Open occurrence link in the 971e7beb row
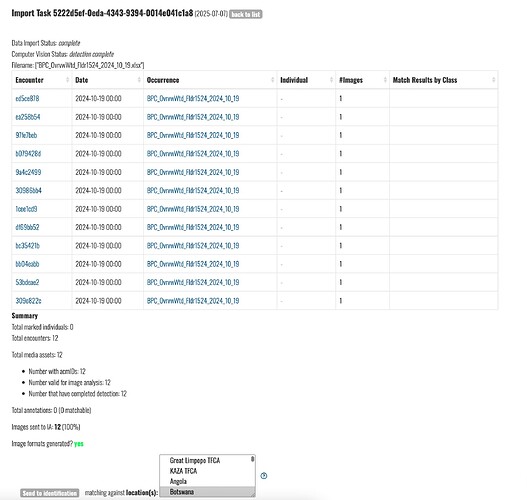527x500 pixels. coord(193,135)
